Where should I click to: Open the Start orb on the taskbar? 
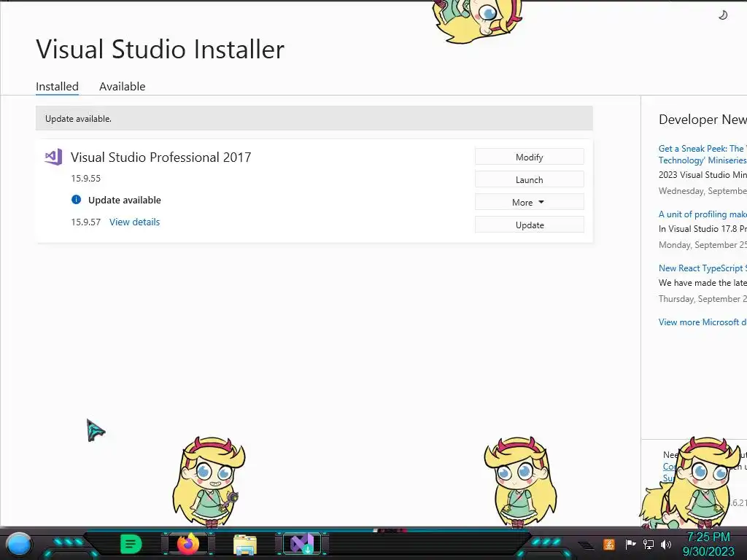(x=19, y=544)
